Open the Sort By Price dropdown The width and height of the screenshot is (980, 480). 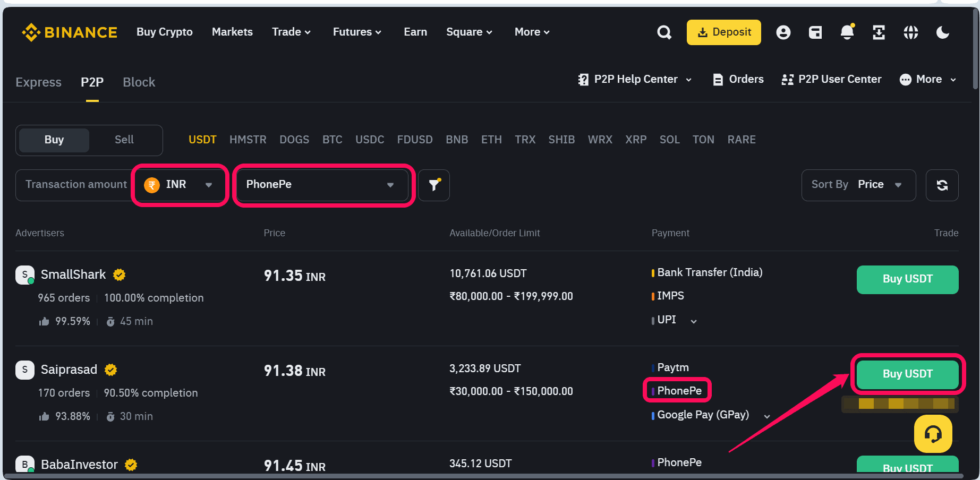tap(858, 185)
